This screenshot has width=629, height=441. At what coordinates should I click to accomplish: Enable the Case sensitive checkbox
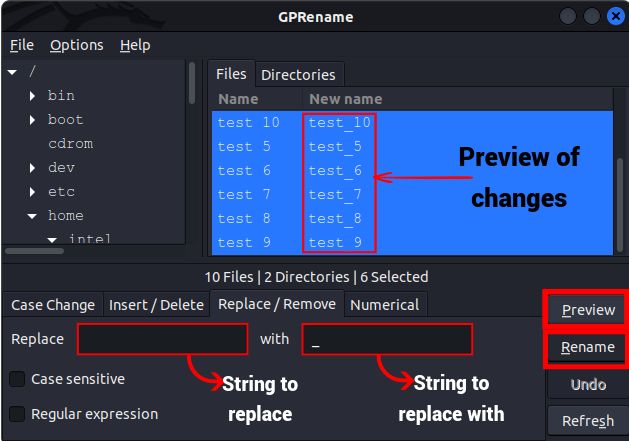pos(18,379)
